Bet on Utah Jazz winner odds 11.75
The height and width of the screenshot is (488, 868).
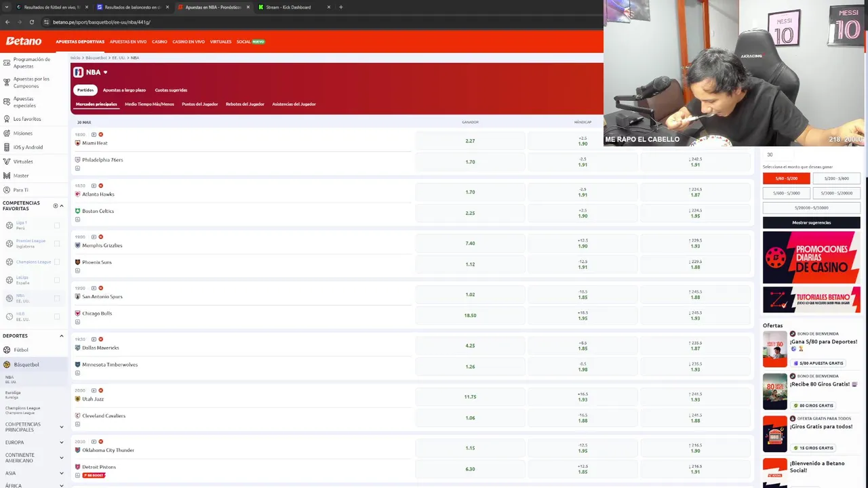(x=470, y=396)
